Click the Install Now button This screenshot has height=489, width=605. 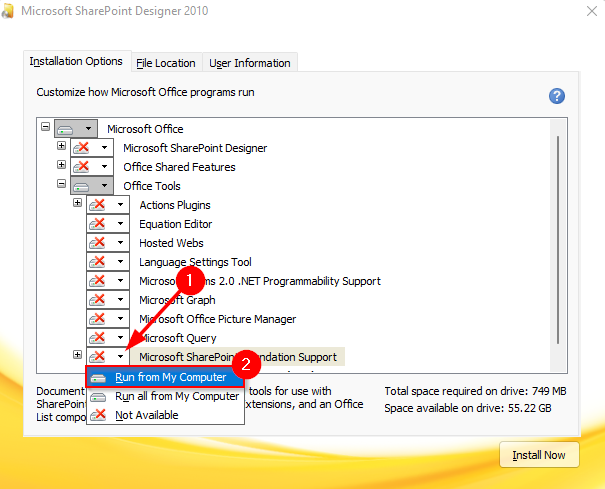[x=539, y=455]
